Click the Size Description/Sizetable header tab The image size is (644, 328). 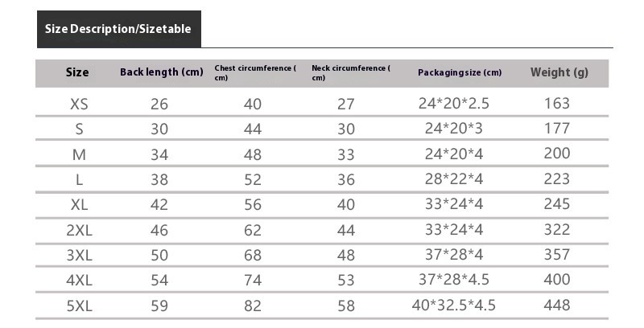[x=118, y=29]
